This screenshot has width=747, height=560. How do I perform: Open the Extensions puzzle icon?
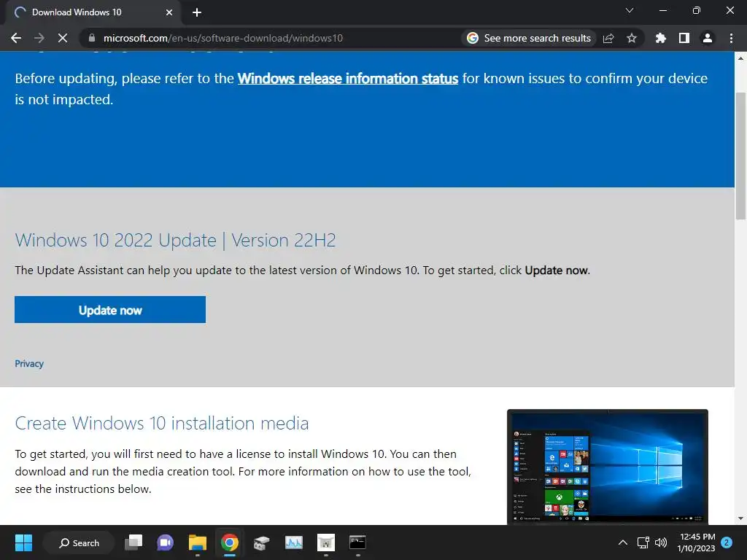point(660,38)
